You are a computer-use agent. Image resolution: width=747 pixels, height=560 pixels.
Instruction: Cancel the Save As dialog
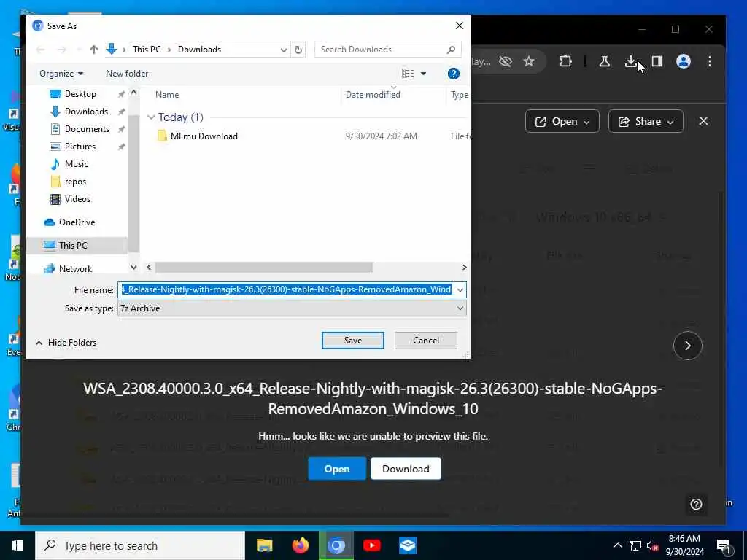point(426,340)
